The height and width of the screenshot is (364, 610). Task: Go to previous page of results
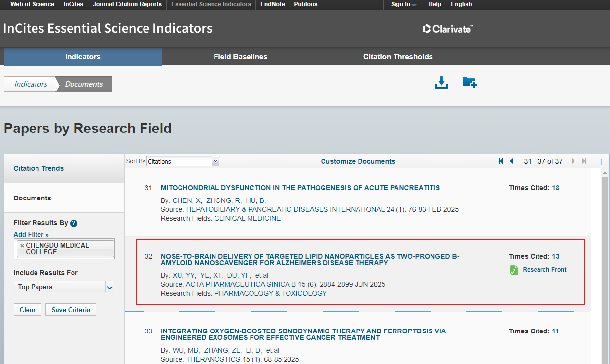(x=512, y=161)
